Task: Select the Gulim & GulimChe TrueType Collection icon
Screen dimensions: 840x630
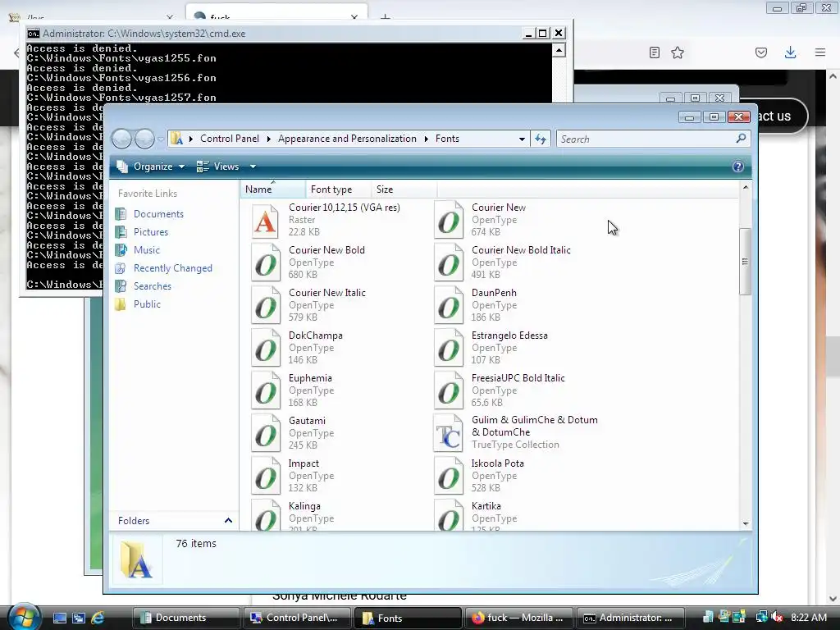Action: click(x=449, y=433)
